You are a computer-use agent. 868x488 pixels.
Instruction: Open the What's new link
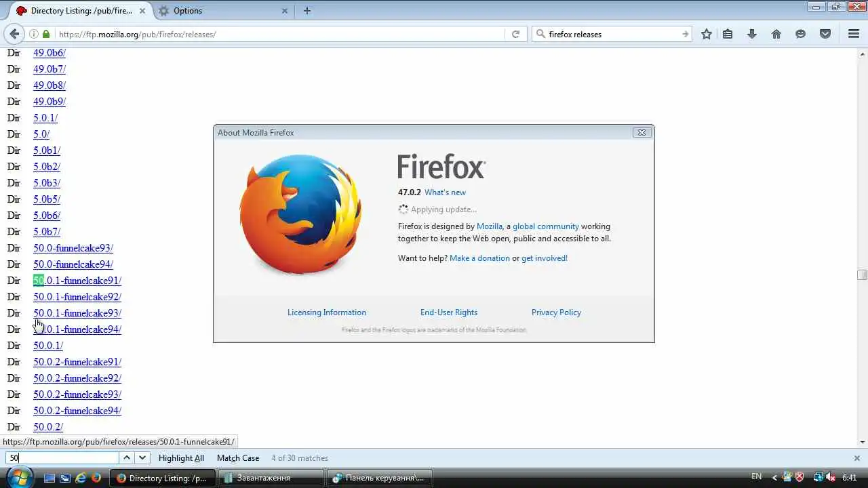click(x=446, y=192)
